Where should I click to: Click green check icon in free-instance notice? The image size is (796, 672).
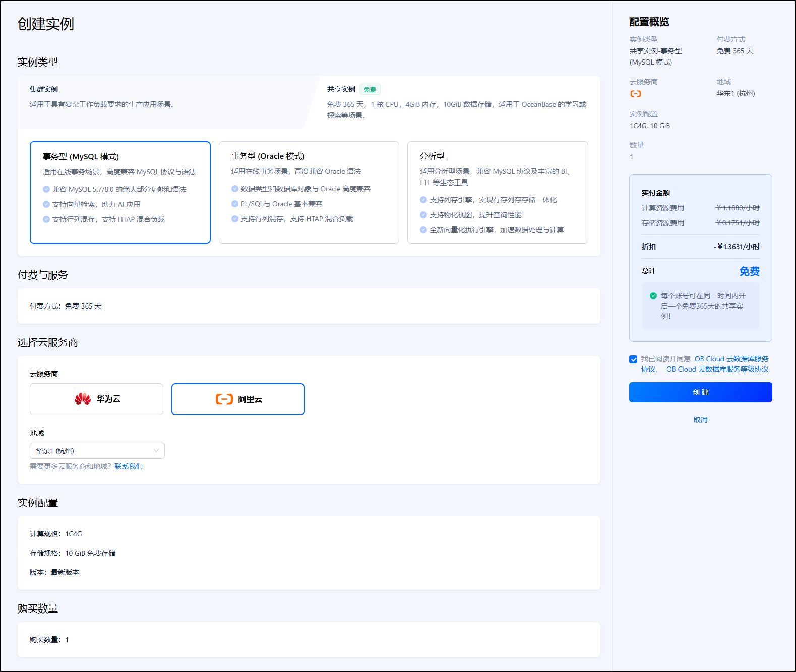[x=653, y=296]
